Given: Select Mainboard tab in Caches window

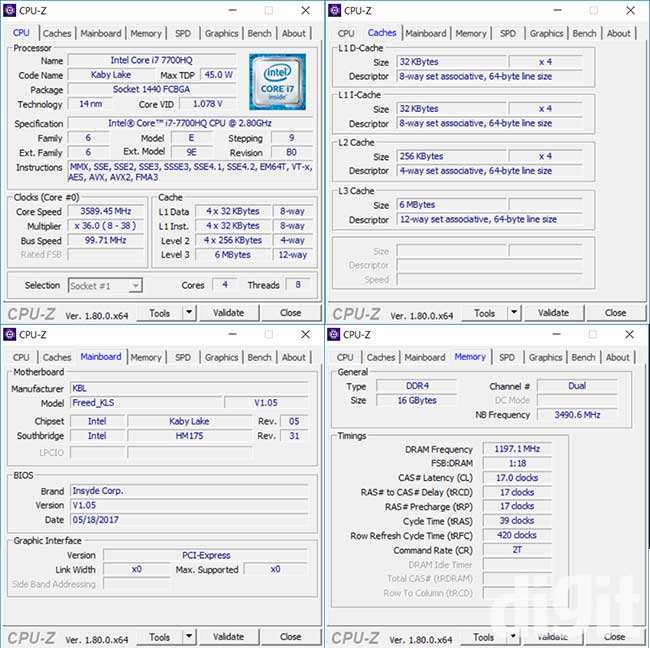Looking at the screenshot, I should (426, 33).
